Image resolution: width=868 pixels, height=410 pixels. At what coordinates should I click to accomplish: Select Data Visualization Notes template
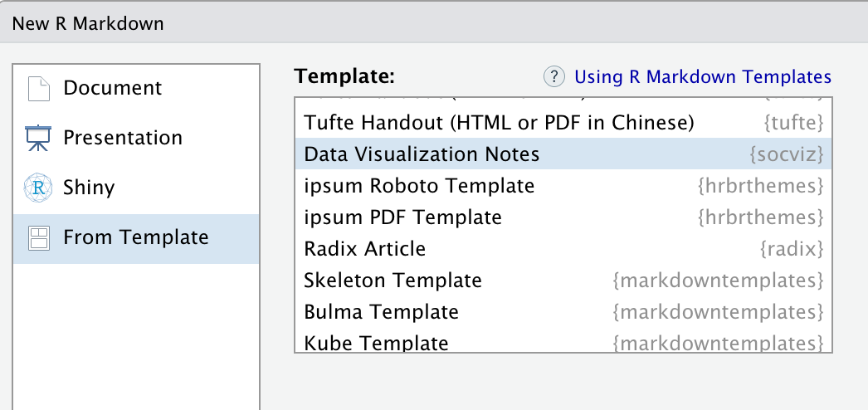(x=563, y=154)
